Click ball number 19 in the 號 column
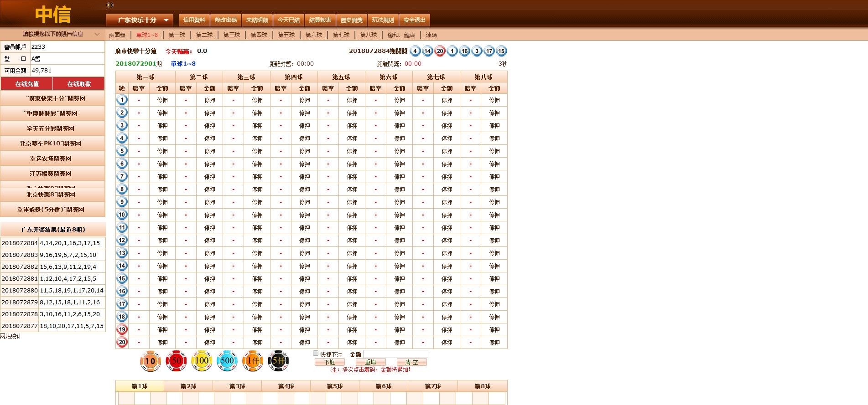868x405 pixels. [122, 329]
